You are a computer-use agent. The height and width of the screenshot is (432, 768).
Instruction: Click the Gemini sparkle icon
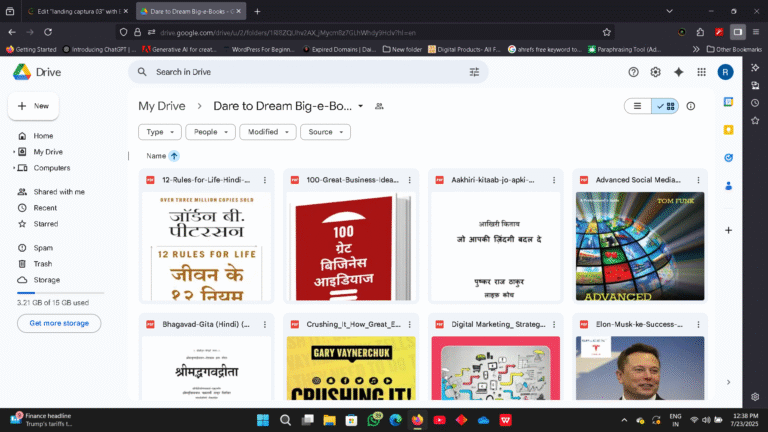(678, 72)
